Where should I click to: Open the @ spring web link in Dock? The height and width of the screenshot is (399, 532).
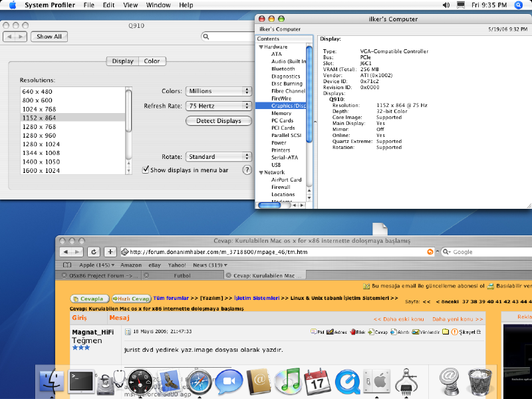coord(450,382)
